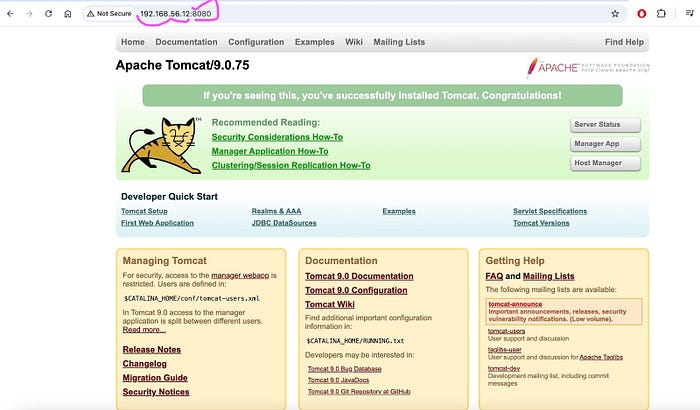Screen dimensions: 700x410
Task: Click the Developer Quick Start heading
Action: (169, 197)
